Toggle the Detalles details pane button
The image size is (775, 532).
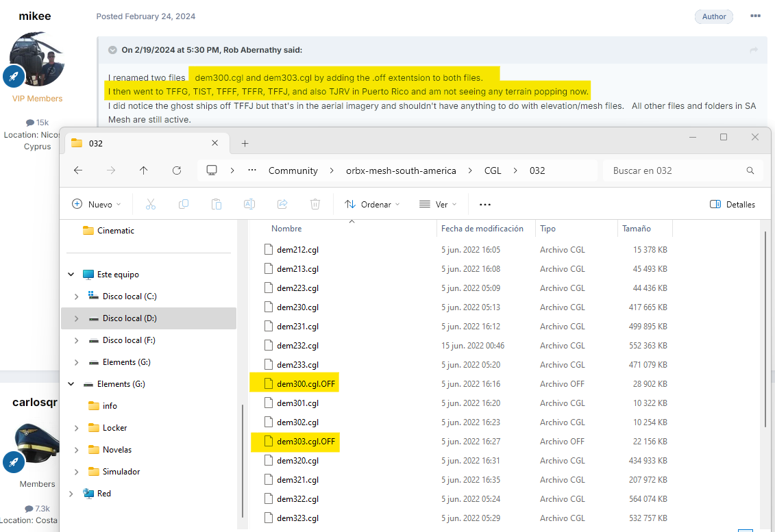point(733,204)
